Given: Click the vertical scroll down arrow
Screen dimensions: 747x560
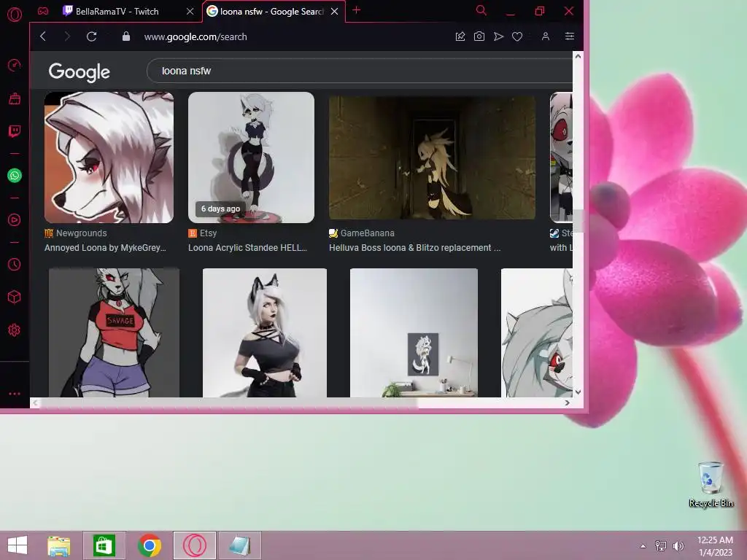Looking at the screenshot, I should tap(578, 392).
